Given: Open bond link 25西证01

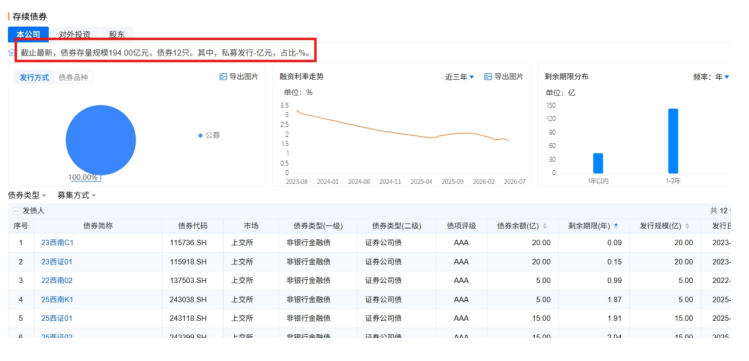Looking at the screenshot, I should point(57,318).
